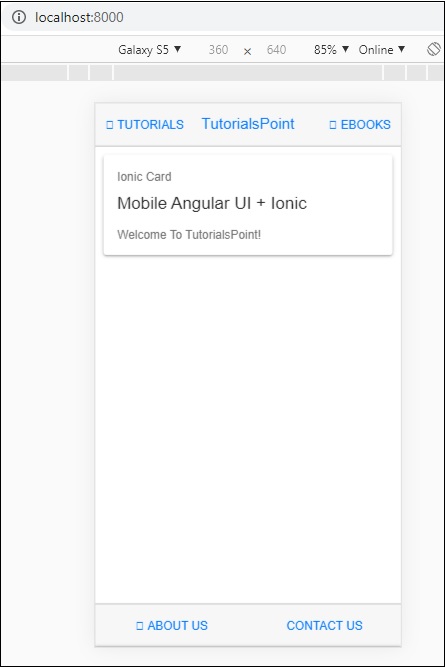Open the Galaxy S5 device dropdown
This screenshot has width=445, height=667.
(149, 50)
